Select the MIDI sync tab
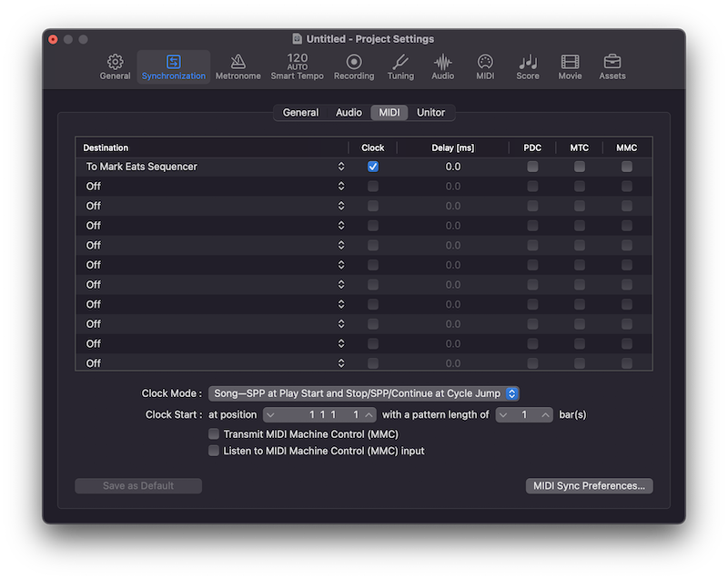This screenshot has height=580, width=728. click(389, 112)
